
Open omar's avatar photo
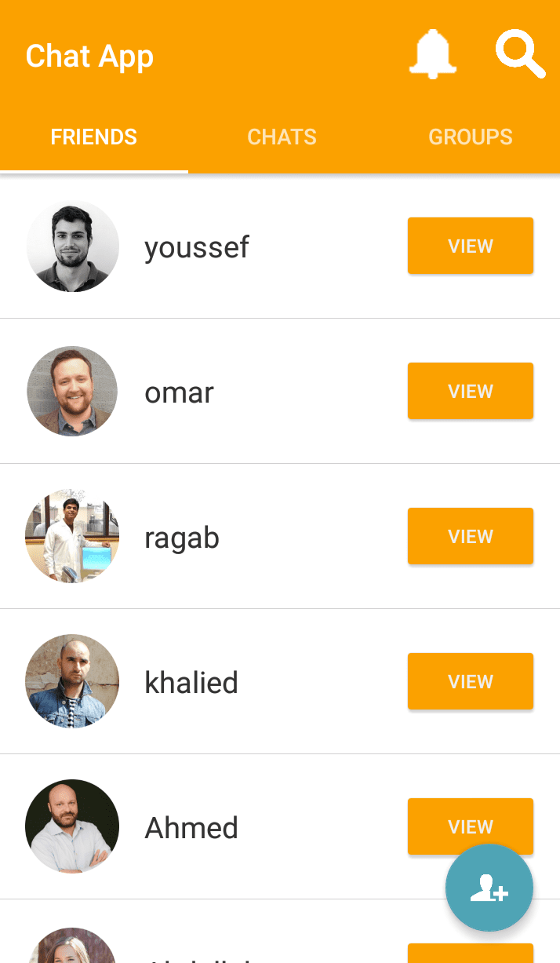(72, 391)
